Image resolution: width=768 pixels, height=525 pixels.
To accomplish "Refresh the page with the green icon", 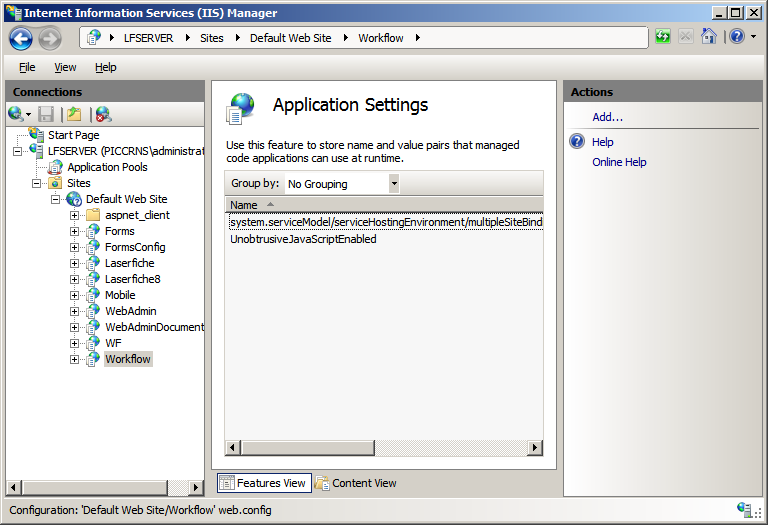I will click(663, 36).
